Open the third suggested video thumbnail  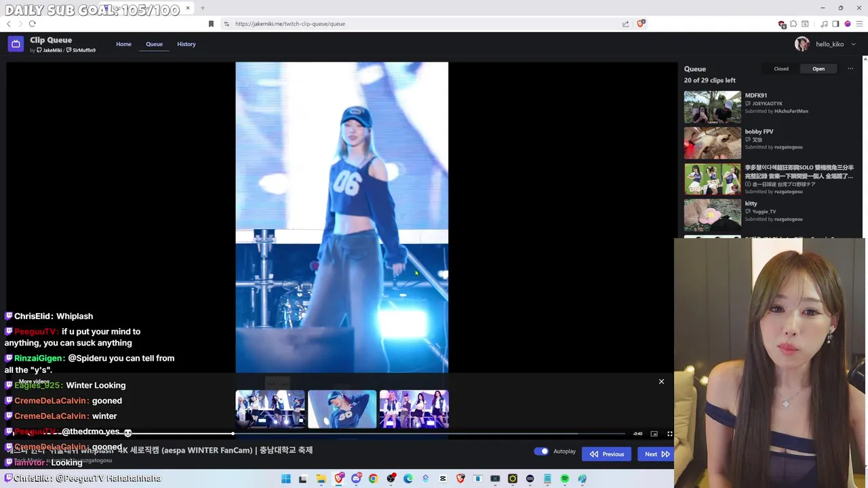coord(414,409)
